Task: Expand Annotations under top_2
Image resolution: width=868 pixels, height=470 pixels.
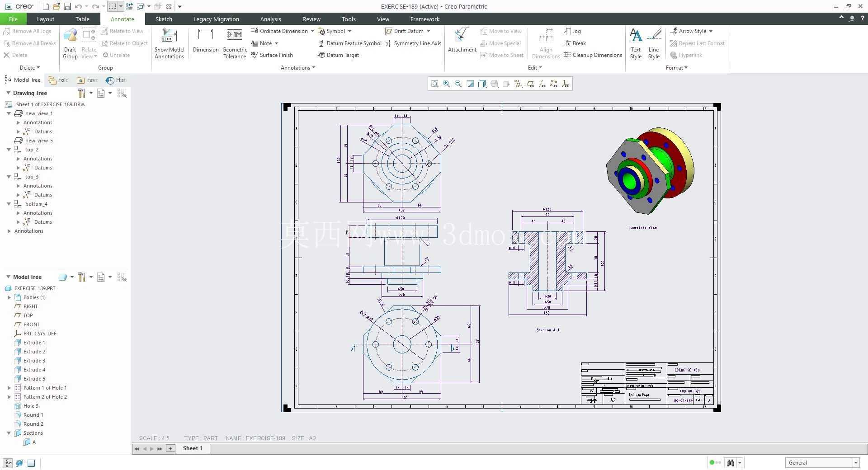Action: 18,159
